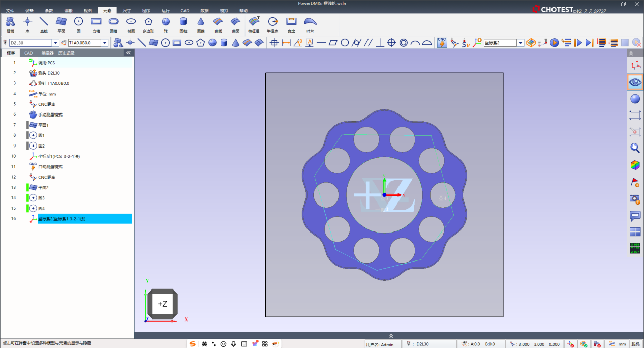Viewport: 644px width, 348px height.
Task: Click the orange run program play button
Action: (555, 43)
